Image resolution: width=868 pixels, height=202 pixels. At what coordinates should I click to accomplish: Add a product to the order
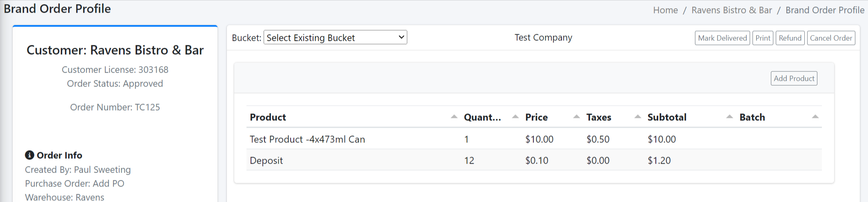[794, 78]
